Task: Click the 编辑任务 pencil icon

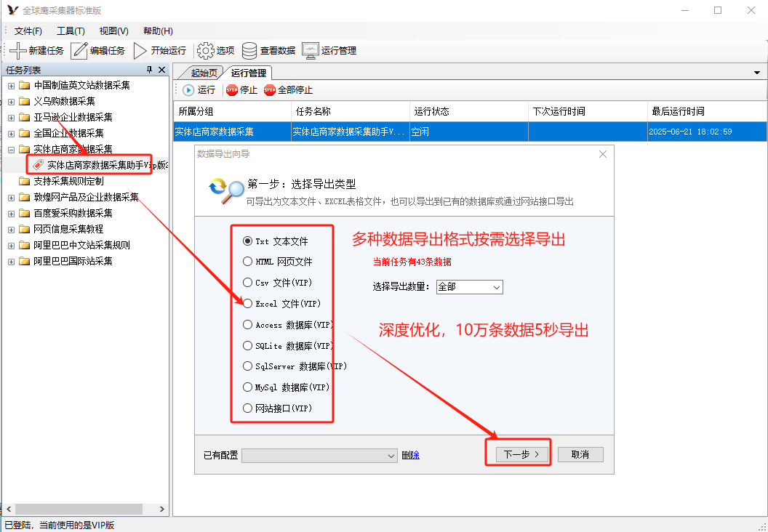Action: point(79,51)
